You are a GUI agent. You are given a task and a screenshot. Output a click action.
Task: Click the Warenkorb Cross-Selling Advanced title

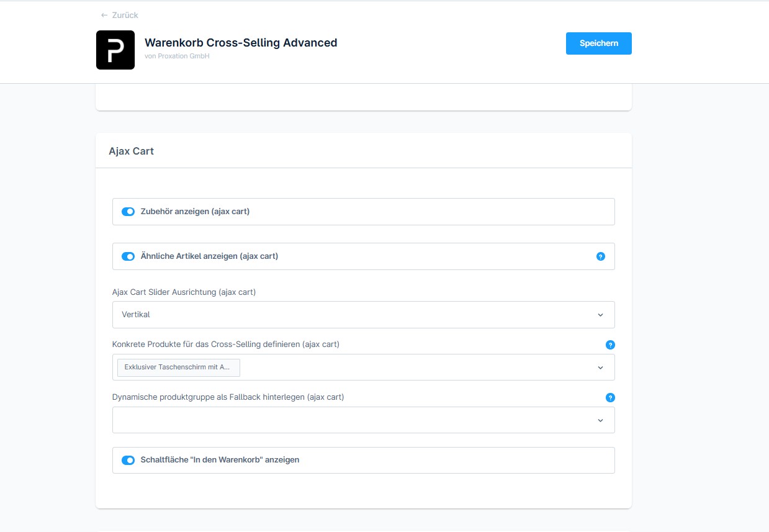pyautogui.click(x=241, y=43)
